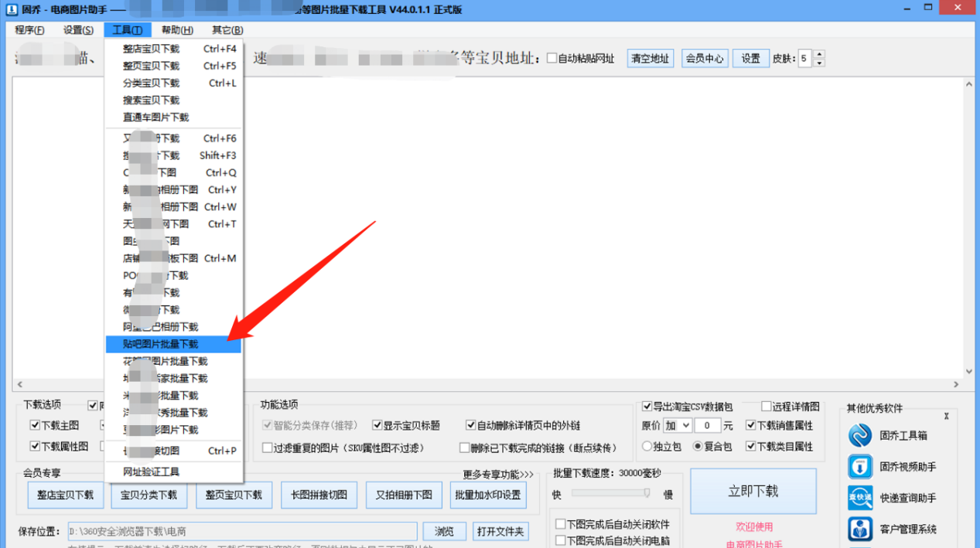980x548 pixels.
Task: Click the 整页宝贝下载 member button
Action: pyautogui.click(x=234, y=495)
